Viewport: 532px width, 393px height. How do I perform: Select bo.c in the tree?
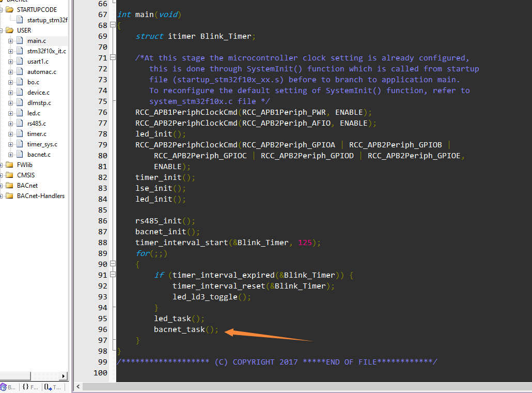click(x=33, y=82)
